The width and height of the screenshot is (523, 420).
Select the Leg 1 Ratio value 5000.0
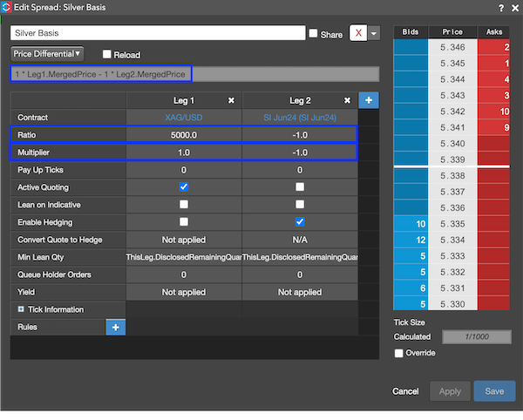point(184,135)
